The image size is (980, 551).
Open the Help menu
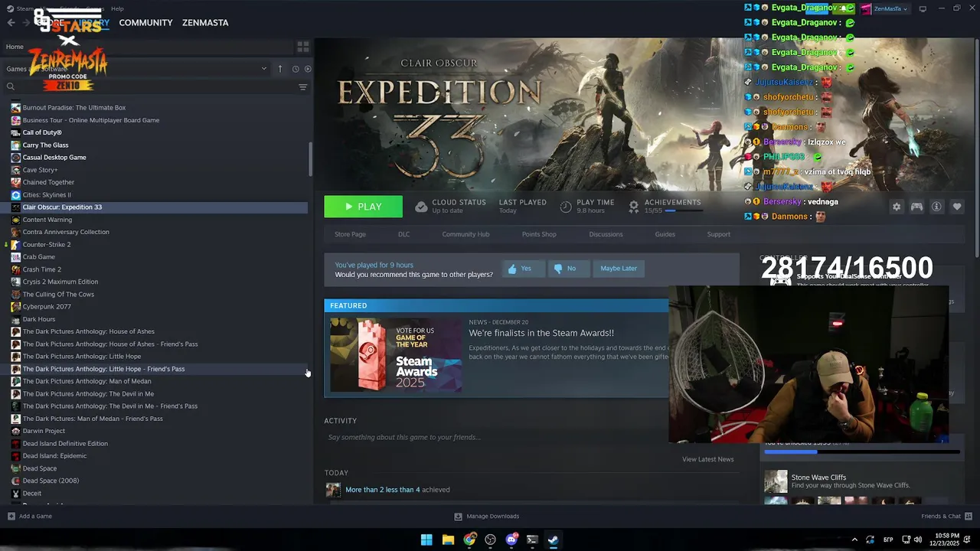117,8
